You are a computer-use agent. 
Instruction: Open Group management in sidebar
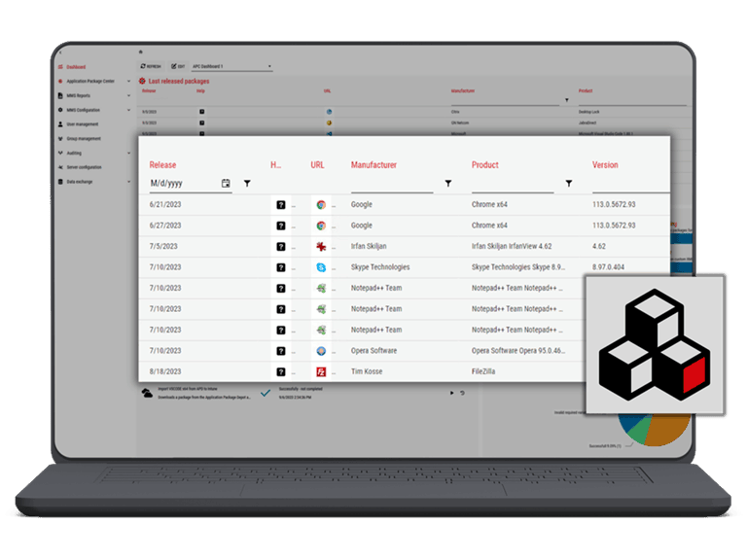79,139
